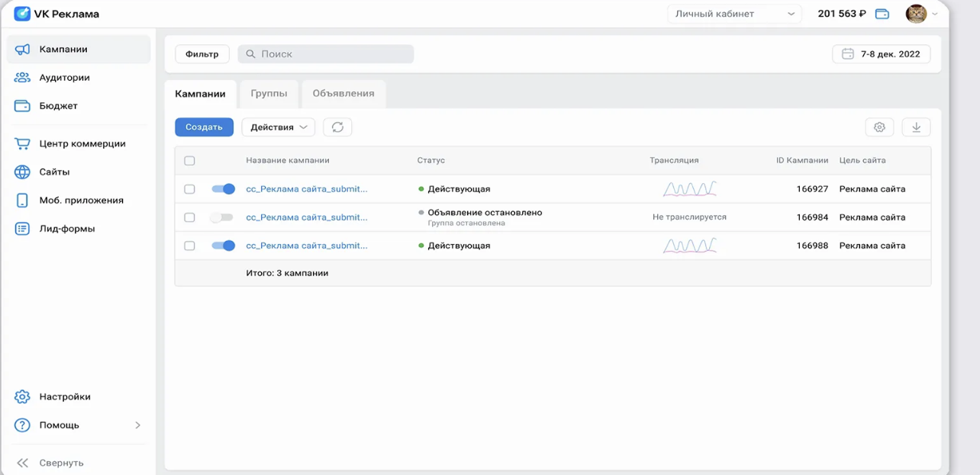Download the campaign table with the export icon
Image resolution: width=980 pixels, height=475 pixels.
tap(916, 127)
